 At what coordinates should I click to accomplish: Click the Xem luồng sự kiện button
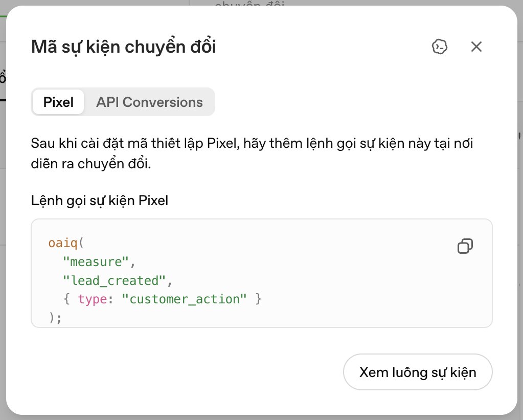pos(418,372)
